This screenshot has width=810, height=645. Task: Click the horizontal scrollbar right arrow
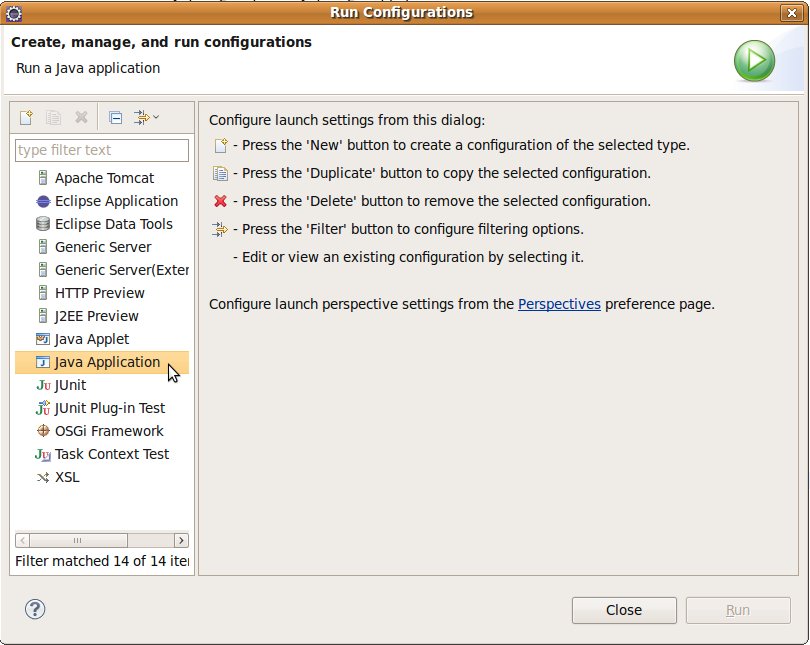[181, 540]
